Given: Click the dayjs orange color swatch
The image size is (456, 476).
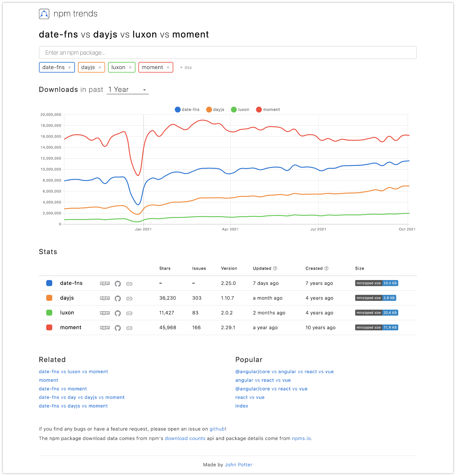Looking at the screenshot, I should coord(49,298).
